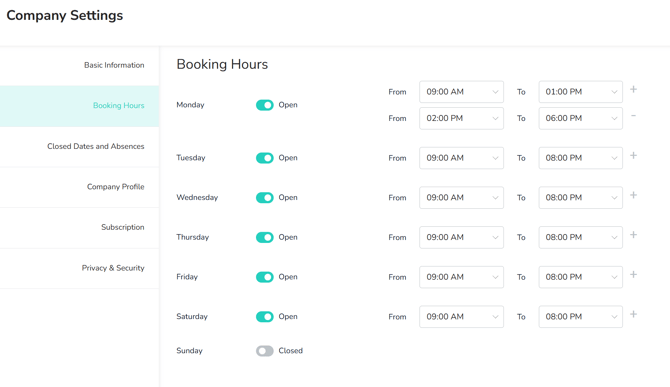The image size is (670, 387).
Task: Open Monday 06:00 PM To dropdown
Action: tap(580, 118)
